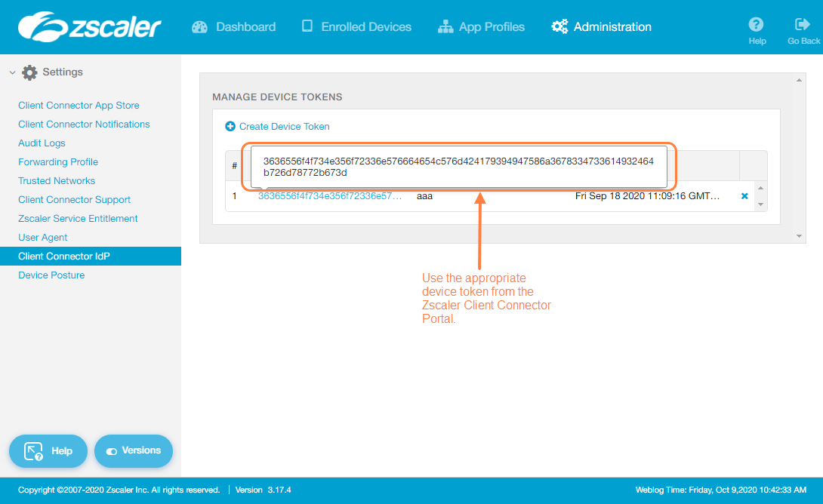This screenshot has height=504, width=823.
Task: Collapse the Settings section chevron
Action: point(11,72)
